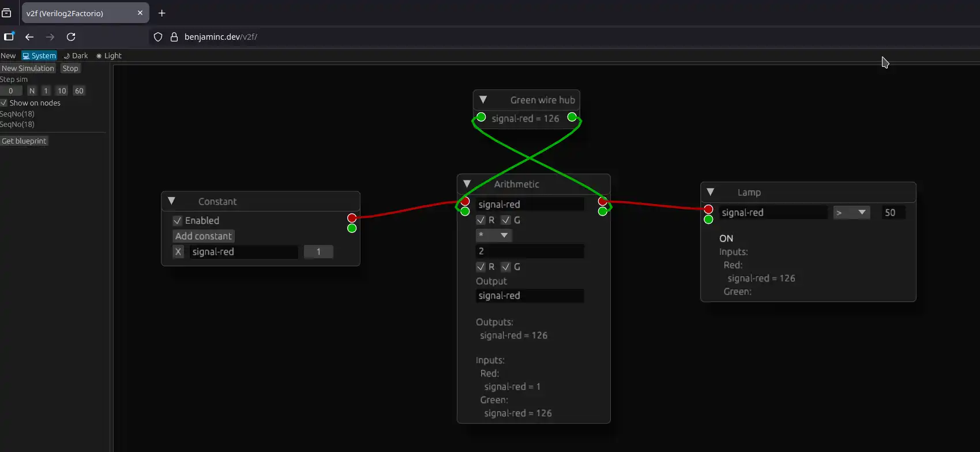Viewport: 980px width, 452px height.
Task: Click the Get blueprint button
Action: (24, 141)
